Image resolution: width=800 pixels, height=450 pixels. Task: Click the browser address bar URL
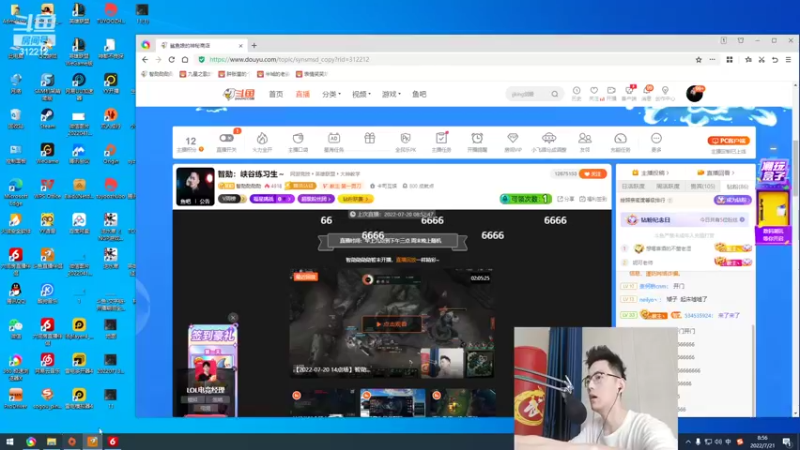pos(289,60)
